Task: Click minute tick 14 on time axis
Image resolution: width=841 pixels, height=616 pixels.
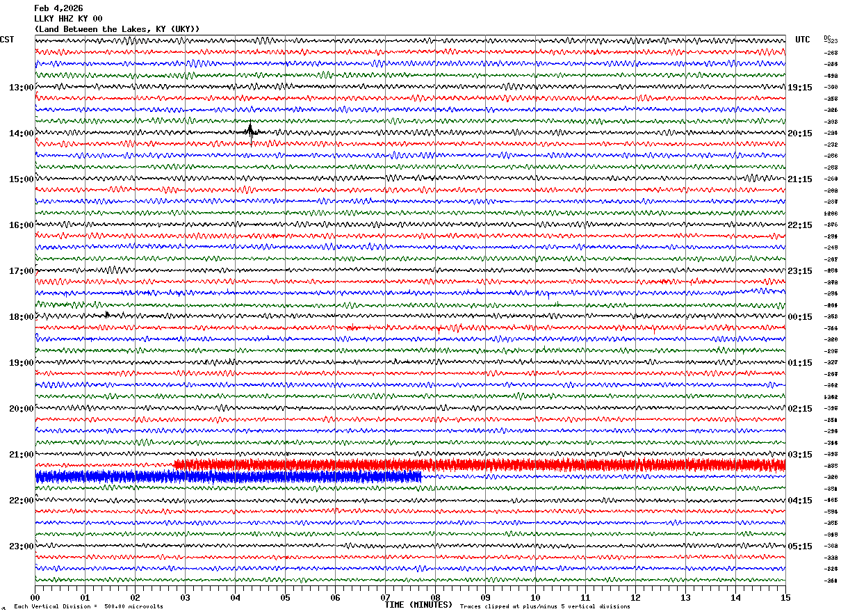Action: 735,597
